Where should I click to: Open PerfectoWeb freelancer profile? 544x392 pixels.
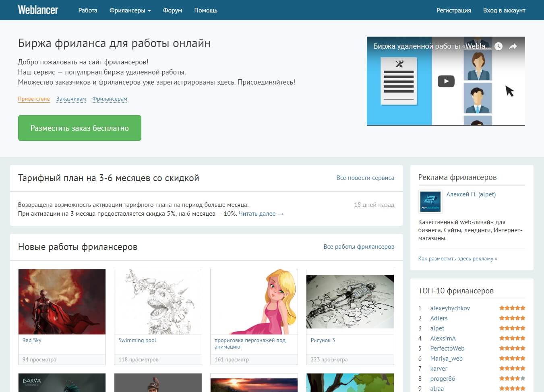pos(447,349)
